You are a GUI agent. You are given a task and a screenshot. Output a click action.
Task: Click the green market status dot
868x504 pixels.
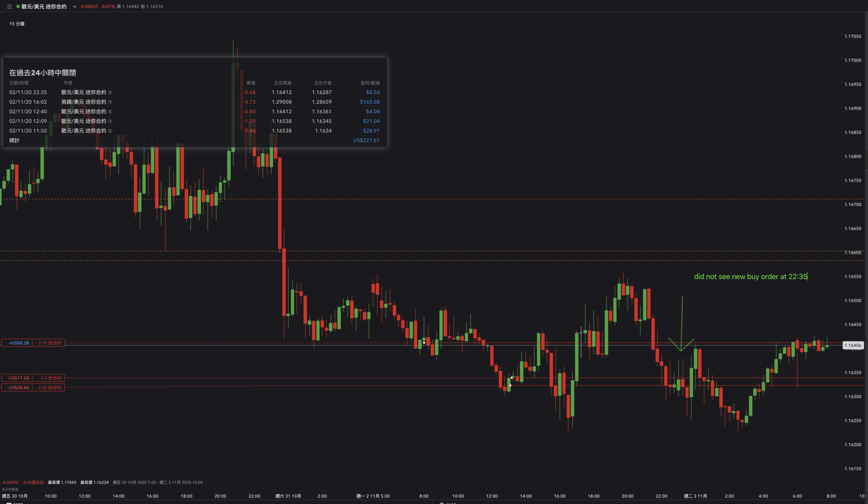[18, 6]
